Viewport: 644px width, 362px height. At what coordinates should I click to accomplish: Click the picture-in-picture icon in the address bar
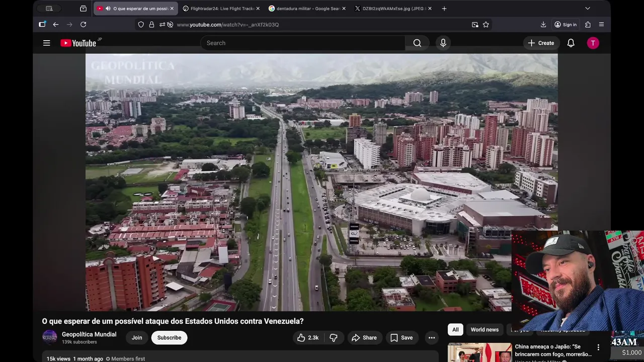(475, 25)
